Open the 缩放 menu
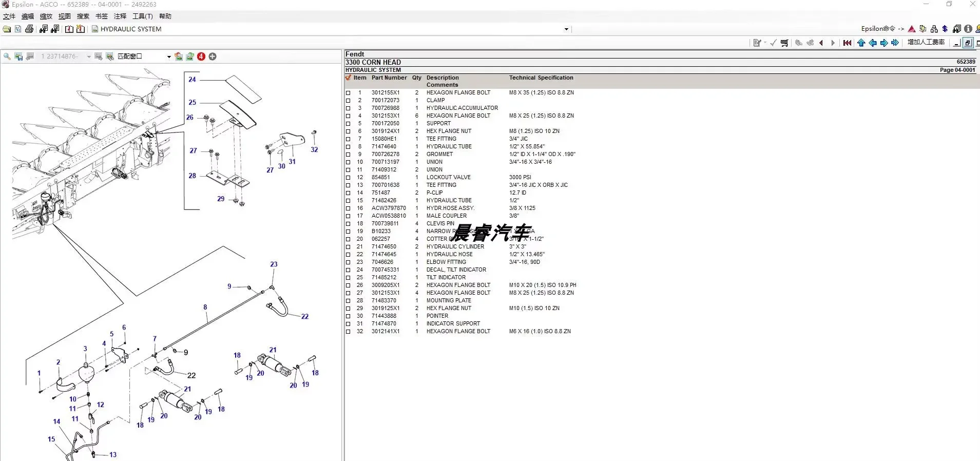The height and width of the screenshot is (461, 980). tap(46, 16)
